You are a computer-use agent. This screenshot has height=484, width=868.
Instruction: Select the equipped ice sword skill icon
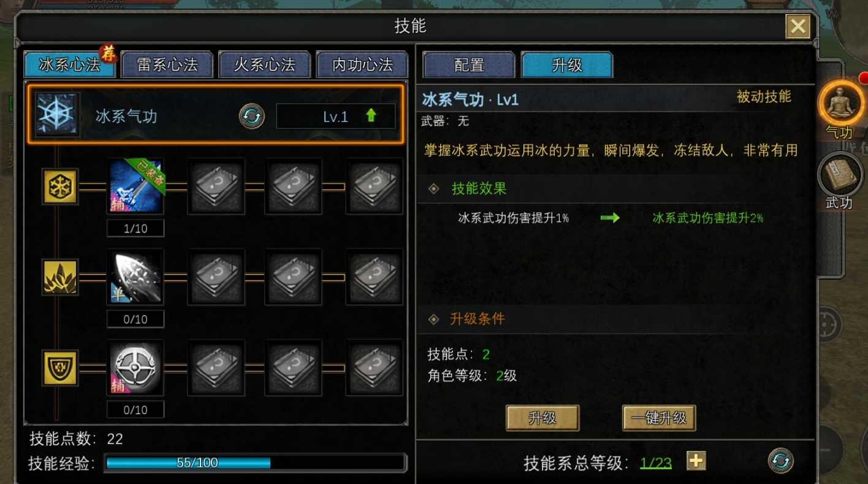click(135, 186)
